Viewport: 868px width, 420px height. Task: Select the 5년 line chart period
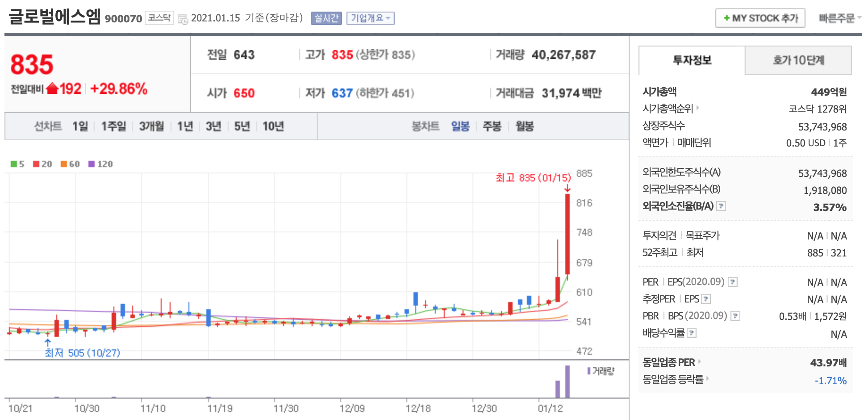tap(242, 126)
